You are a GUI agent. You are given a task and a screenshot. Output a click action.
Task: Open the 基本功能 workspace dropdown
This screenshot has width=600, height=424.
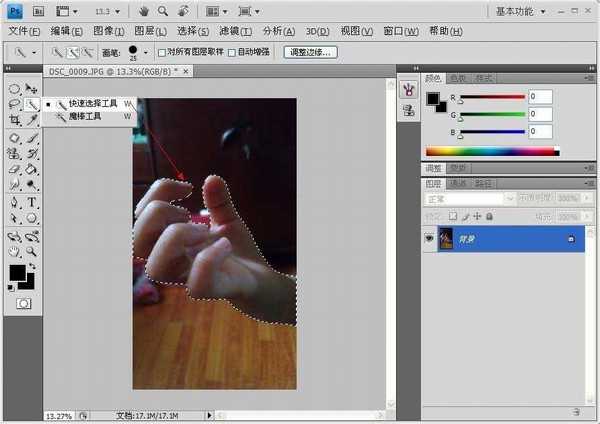527,11
